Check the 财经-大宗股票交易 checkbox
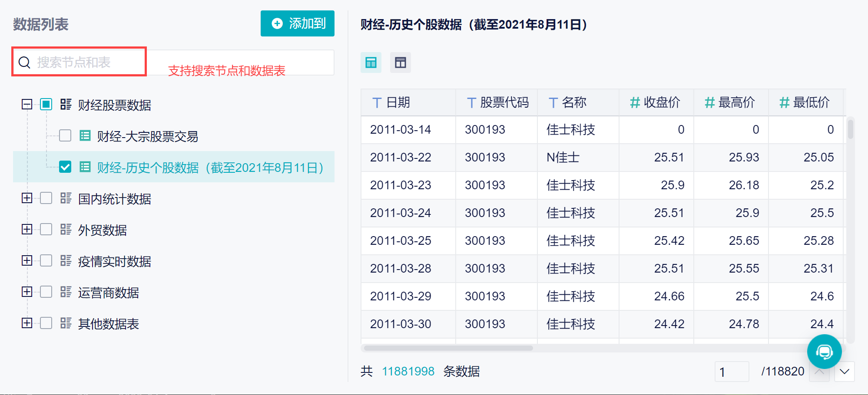The image size is (868, 395). pyautogui.click(x=65, y=136)
